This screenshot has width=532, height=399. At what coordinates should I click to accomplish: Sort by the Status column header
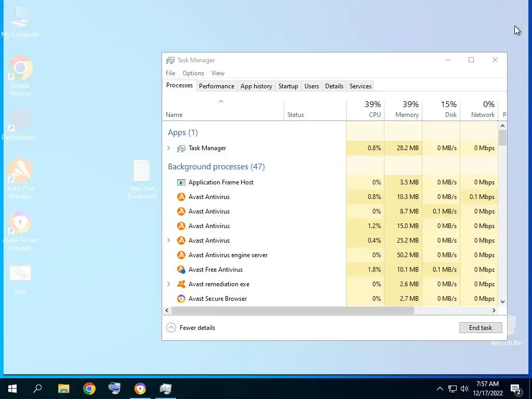(315, 110)
